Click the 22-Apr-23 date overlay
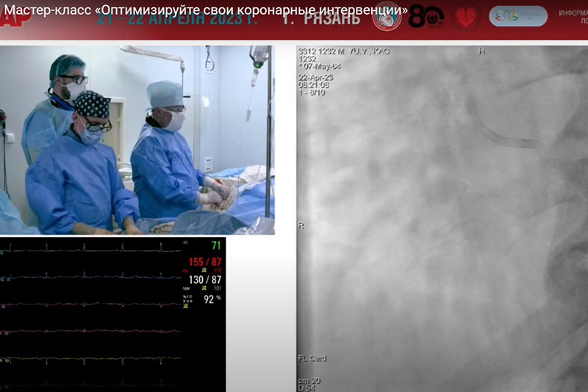Image resolution: width=588 pixels, height=392 pixels. (x=313, y=77)
